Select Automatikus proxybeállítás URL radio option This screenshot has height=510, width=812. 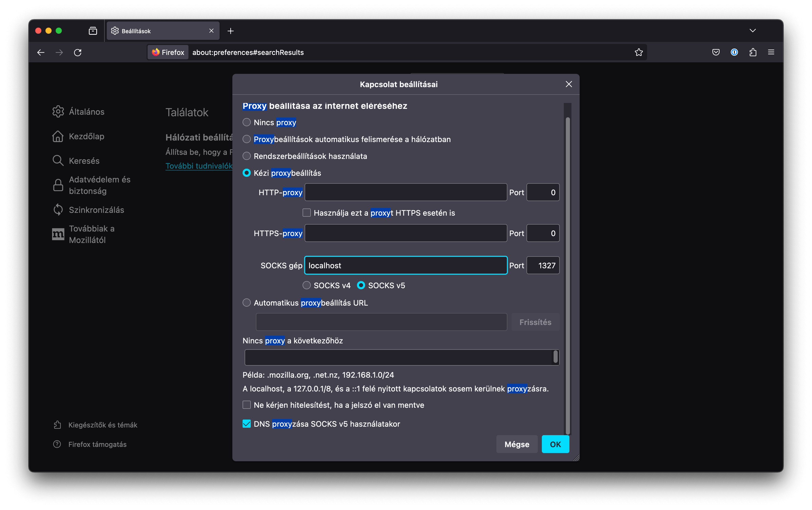click(x=247, y=303)
